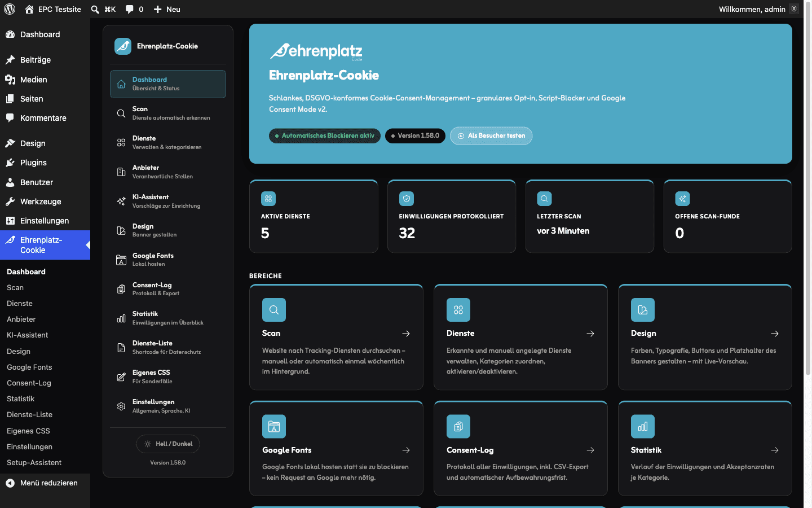
Task: Open the EPC Testsite site menu
Action: coord(53,9)
